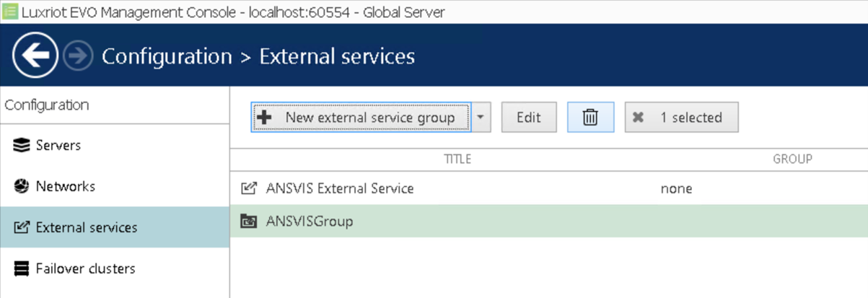Open Networks section in sidebar
The image size is (868, 298).
coord(65,187)
